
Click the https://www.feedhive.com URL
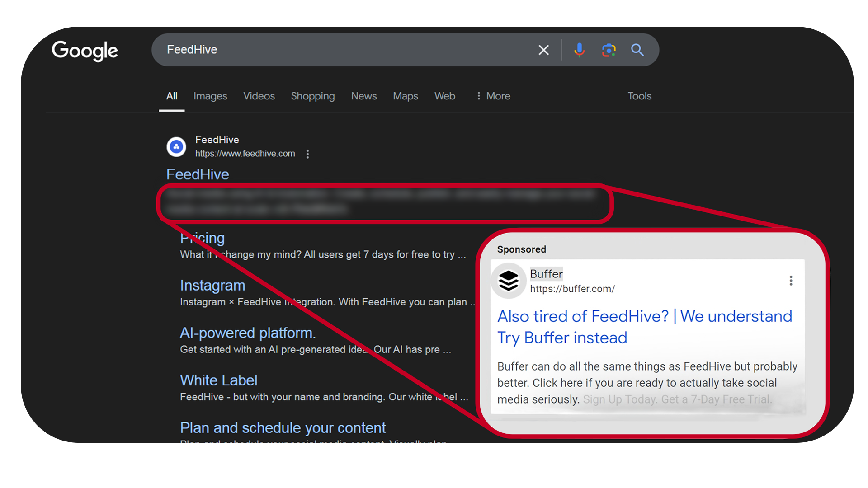(245, 154)
